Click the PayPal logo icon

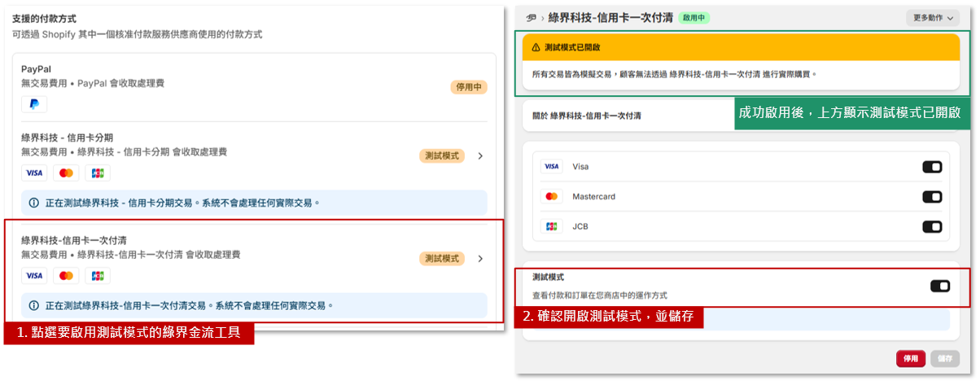(34, 104)
